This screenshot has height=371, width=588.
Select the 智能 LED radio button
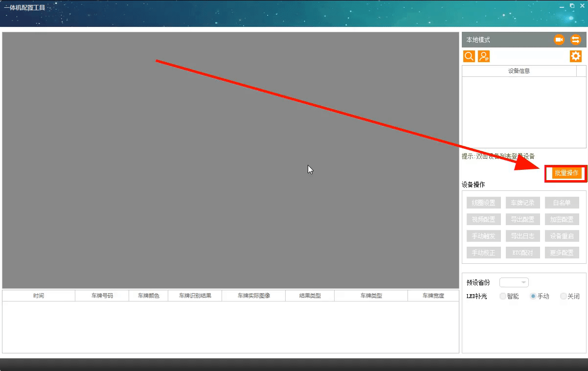pos(503,296)
